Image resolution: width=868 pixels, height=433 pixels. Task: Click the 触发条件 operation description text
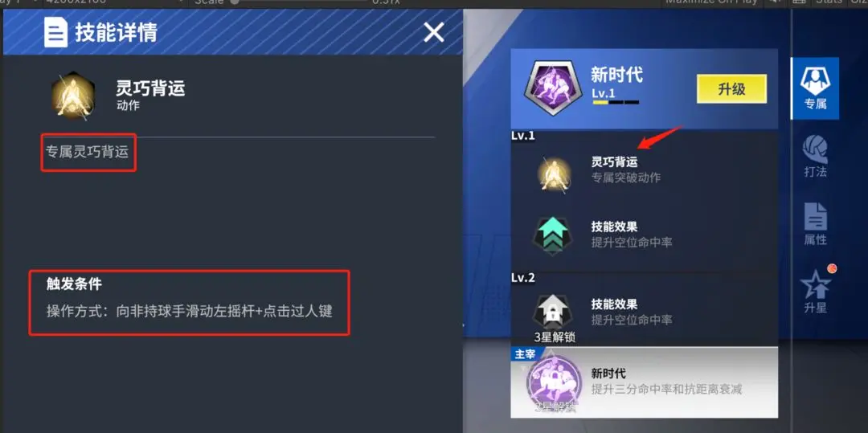coord(190,312)
